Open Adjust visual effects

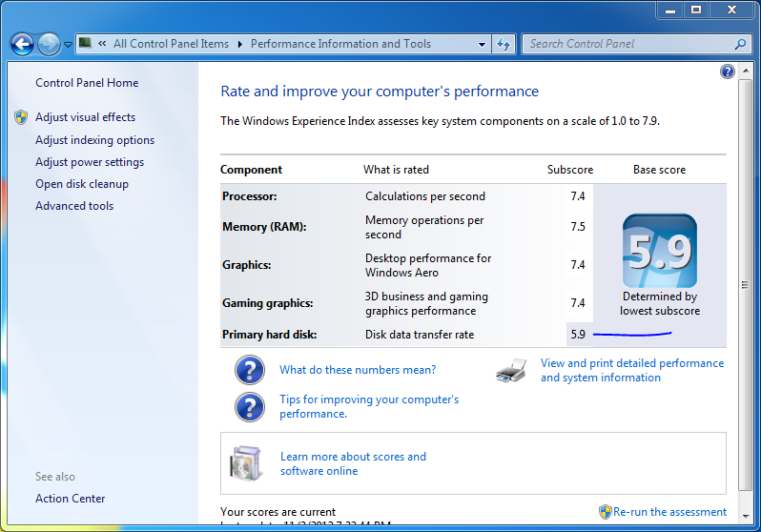coord(86,117)
